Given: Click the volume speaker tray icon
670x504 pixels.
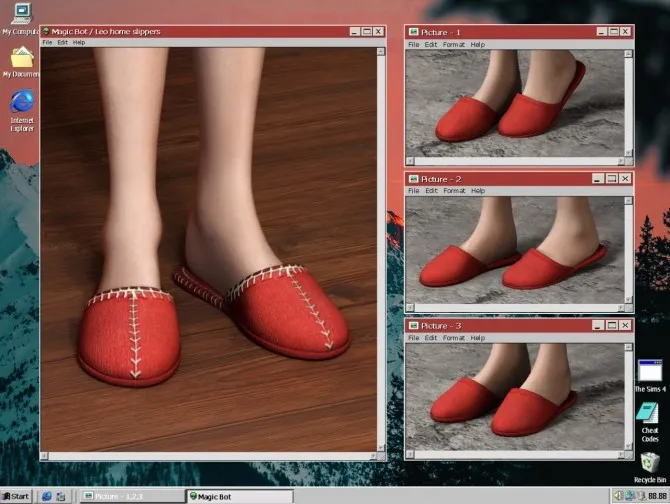Looking at the screenshot, I should coord(618,496).
